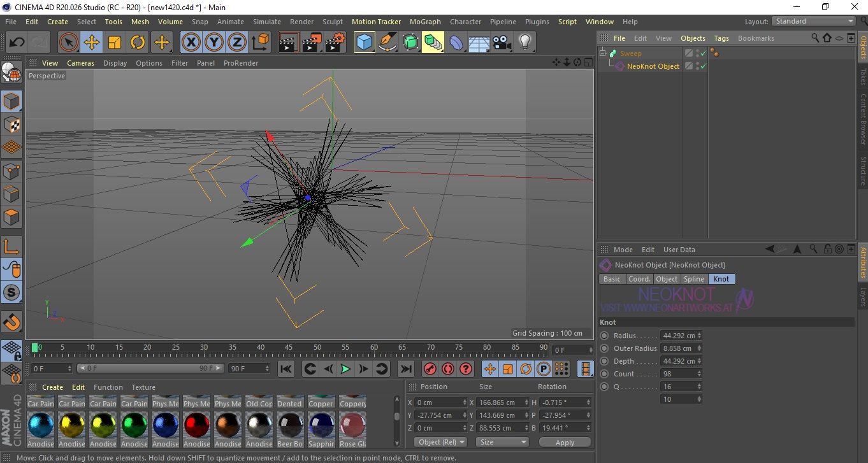Click the Camera object icon
Viewport: 868px width, 463px height.
point(502,43)
